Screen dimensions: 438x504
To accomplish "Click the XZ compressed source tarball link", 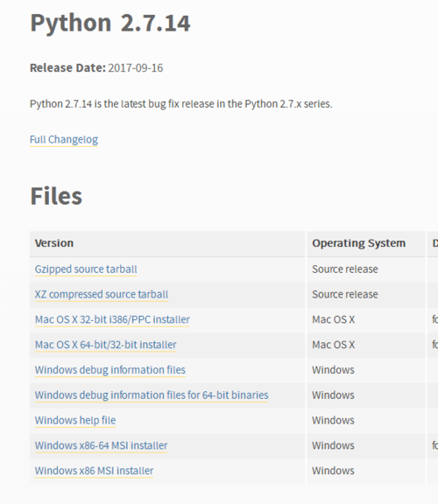I will pos(102,294).
